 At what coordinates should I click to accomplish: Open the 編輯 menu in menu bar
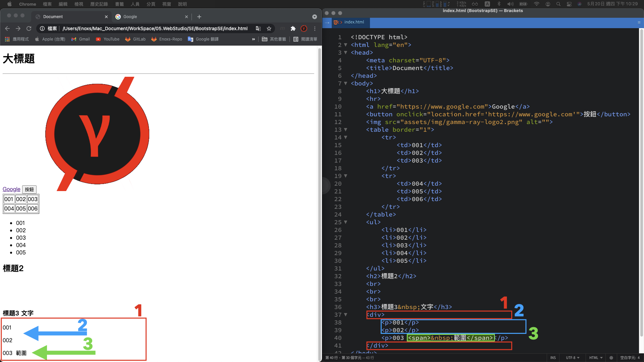tap(63, 4)
